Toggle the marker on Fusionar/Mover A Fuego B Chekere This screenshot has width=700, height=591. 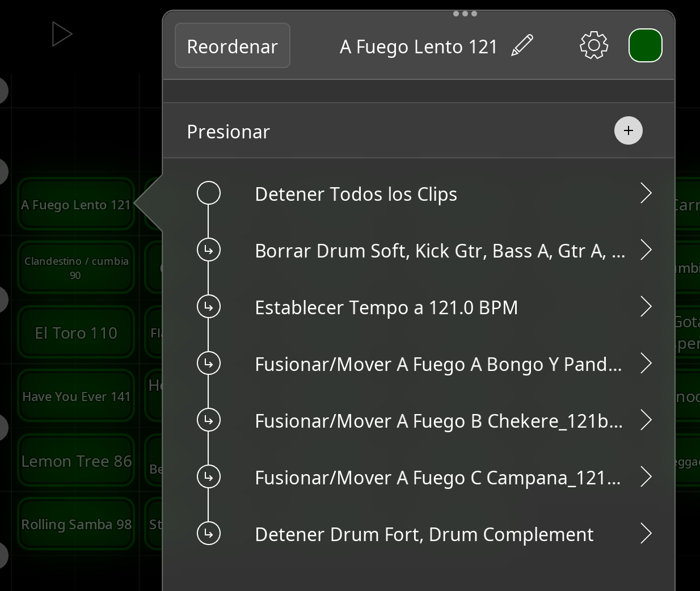(209, 420)
